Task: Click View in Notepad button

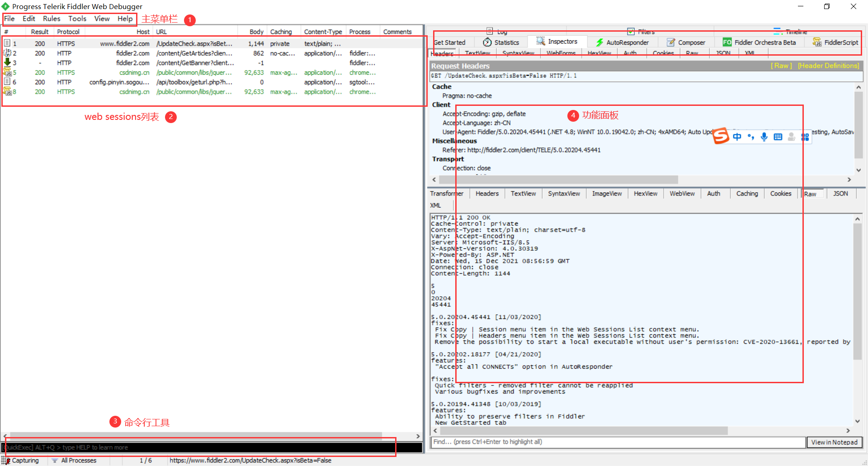Action: (x=834, y=442)
